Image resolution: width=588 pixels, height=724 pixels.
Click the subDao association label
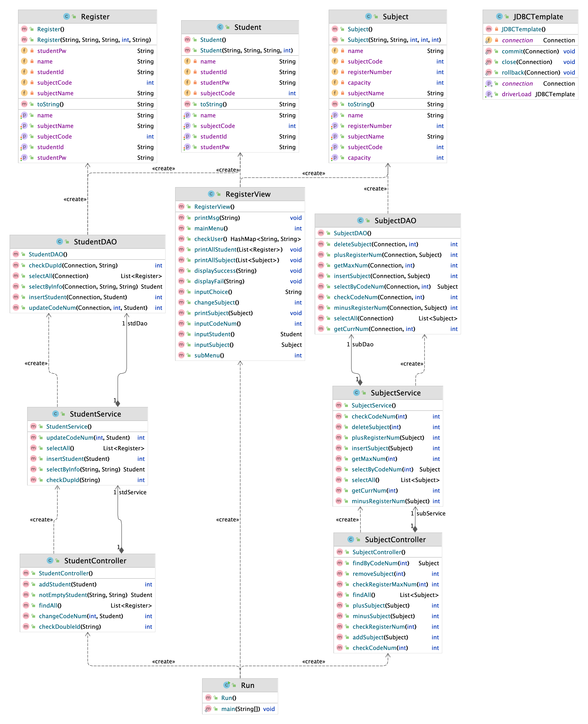[x=363, y=344]
